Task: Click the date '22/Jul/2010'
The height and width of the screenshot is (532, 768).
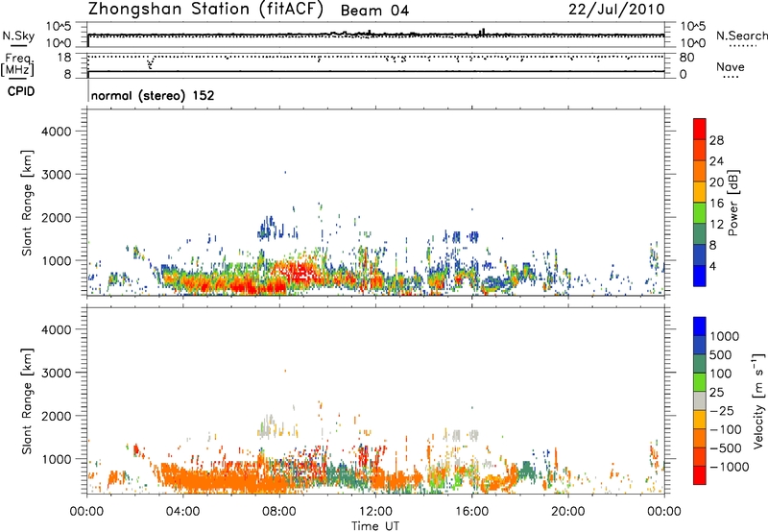Action: click(616, 10)
